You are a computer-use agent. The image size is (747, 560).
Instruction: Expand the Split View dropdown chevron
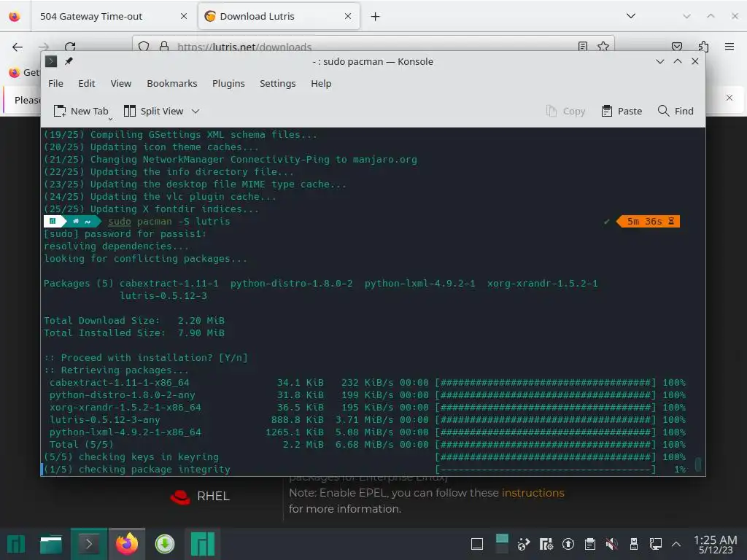(196, 111)
